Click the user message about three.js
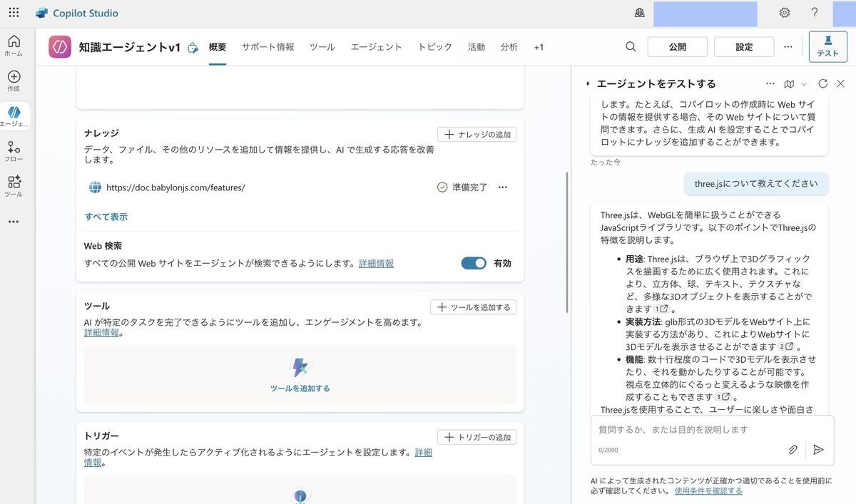Image resolution: width=856 pixels, height=504 pixels. click(x=756, y=183)
